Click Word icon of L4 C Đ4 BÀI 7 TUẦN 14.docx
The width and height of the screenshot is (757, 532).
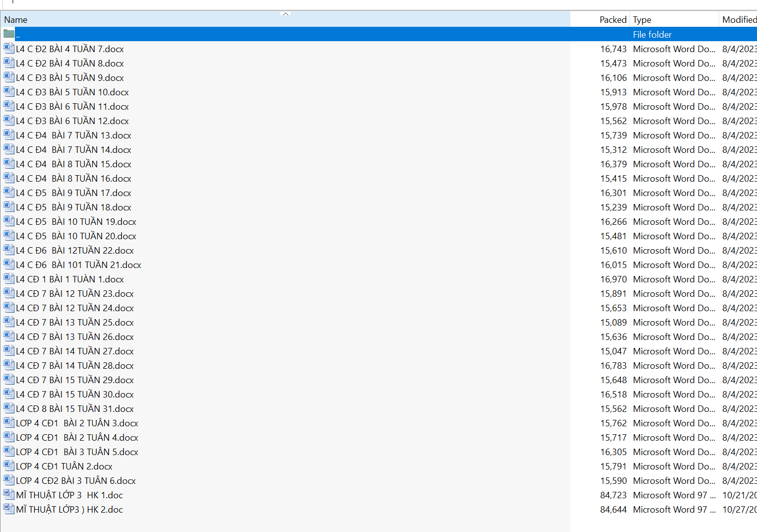point(9,149)
